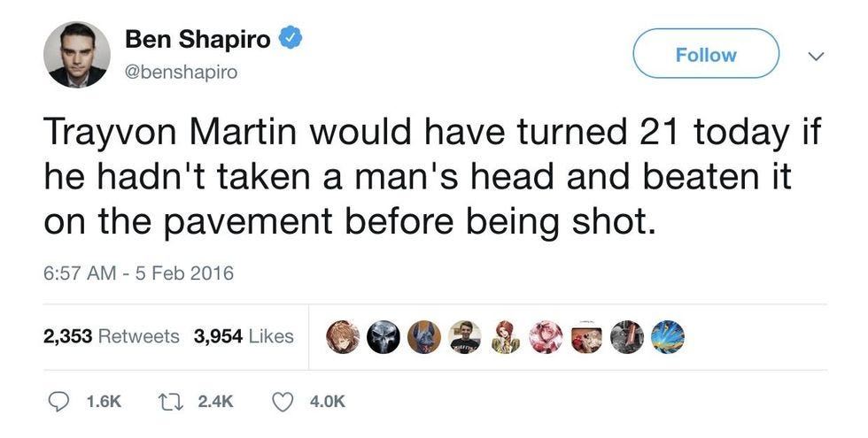Click the speech bubble reply icon

(x=57, y=402)
